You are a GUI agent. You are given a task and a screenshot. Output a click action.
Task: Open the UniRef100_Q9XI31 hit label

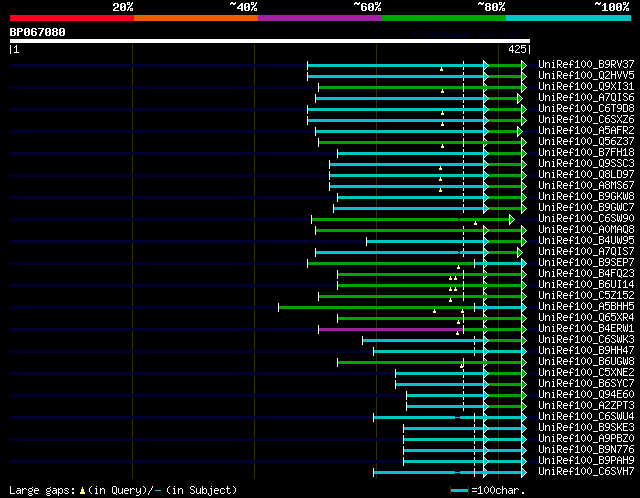pyautogui.click(x=586, y=86)
